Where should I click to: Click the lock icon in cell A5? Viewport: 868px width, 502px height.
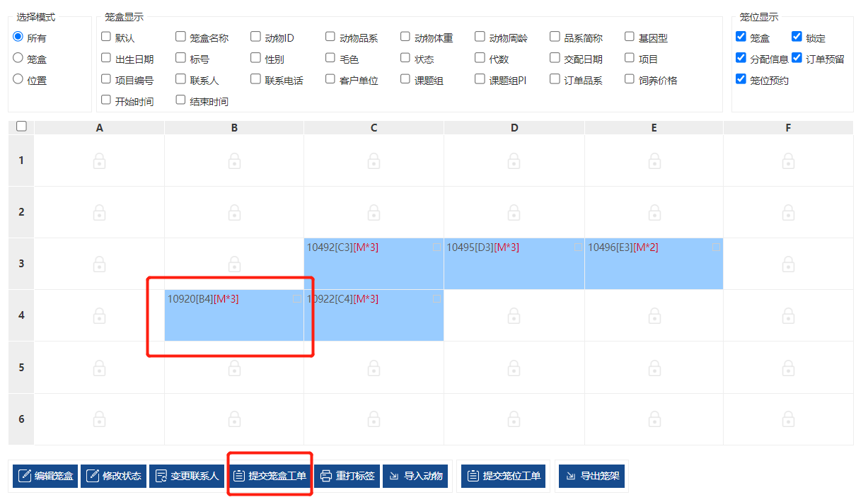[99, 368]
